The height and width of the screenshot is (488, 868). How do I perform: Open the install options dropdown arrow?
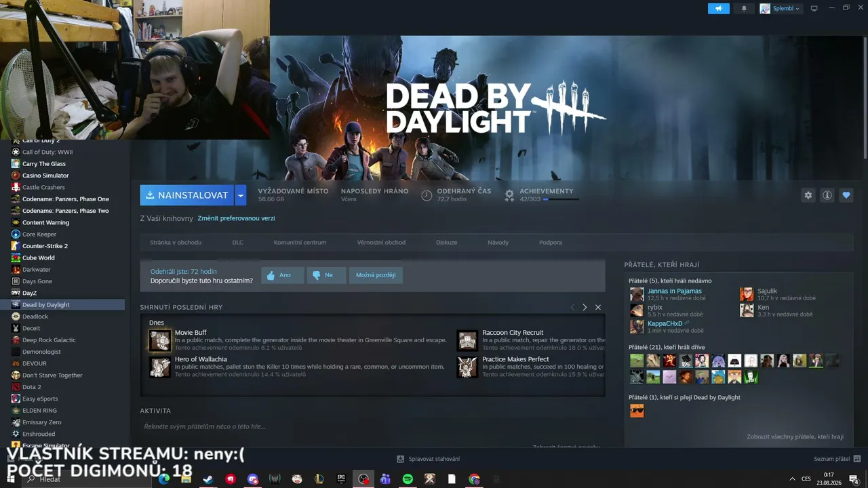pos(241,195)
